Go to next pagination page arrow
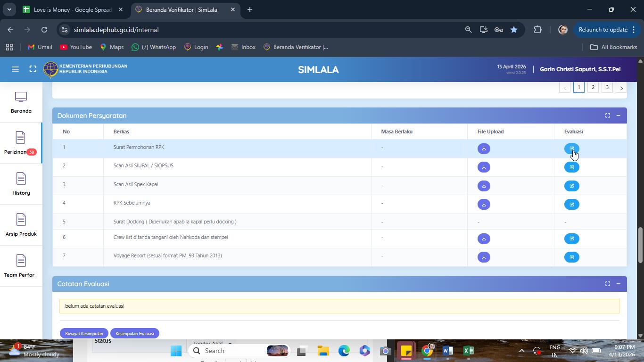This screenshot has width=644, height=362. click(621, 88)
